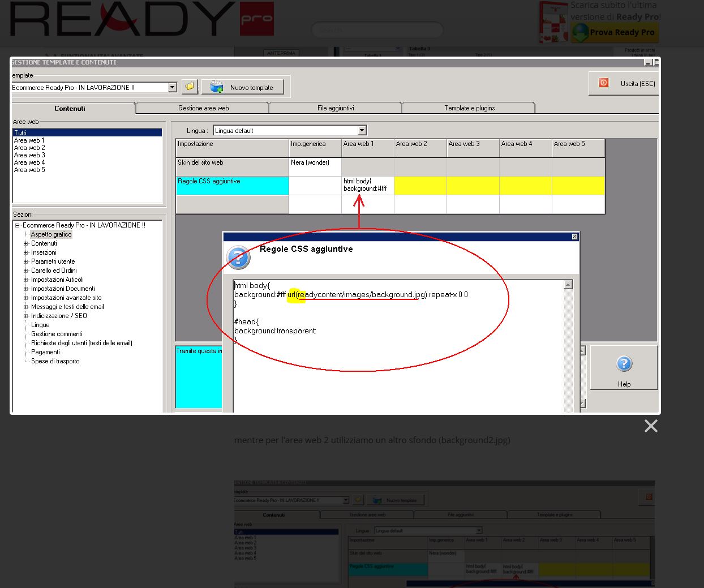Click the Prova Ready Pro button
This screenshot has width=704, height=588.
[x=615, y=32]
